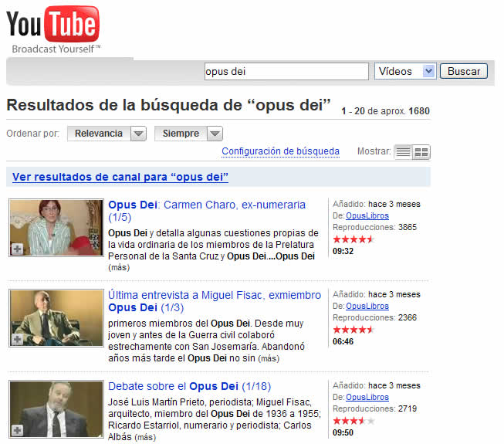
Task: Click "Reproducciones: 2719" text
Action: (375, 409)
